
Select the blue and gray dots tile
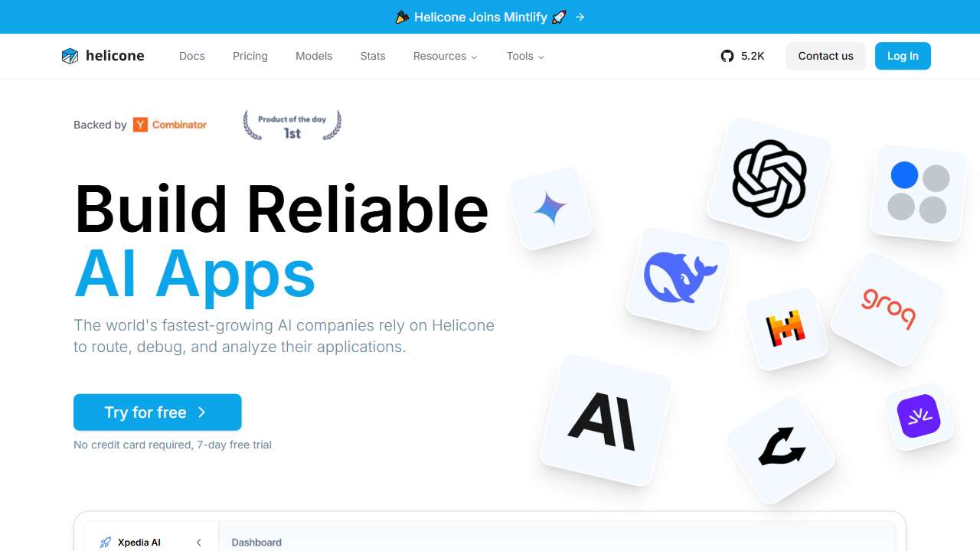[919, 193]
